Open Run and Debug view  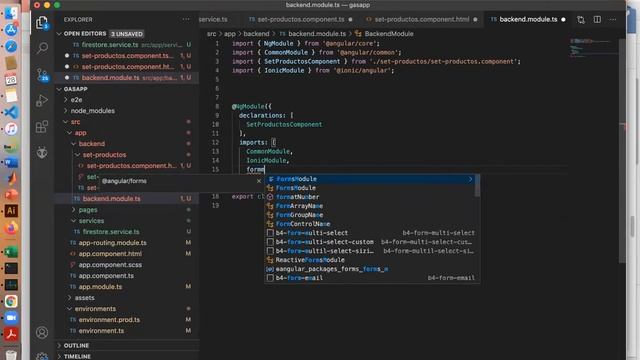coord(42,100)
